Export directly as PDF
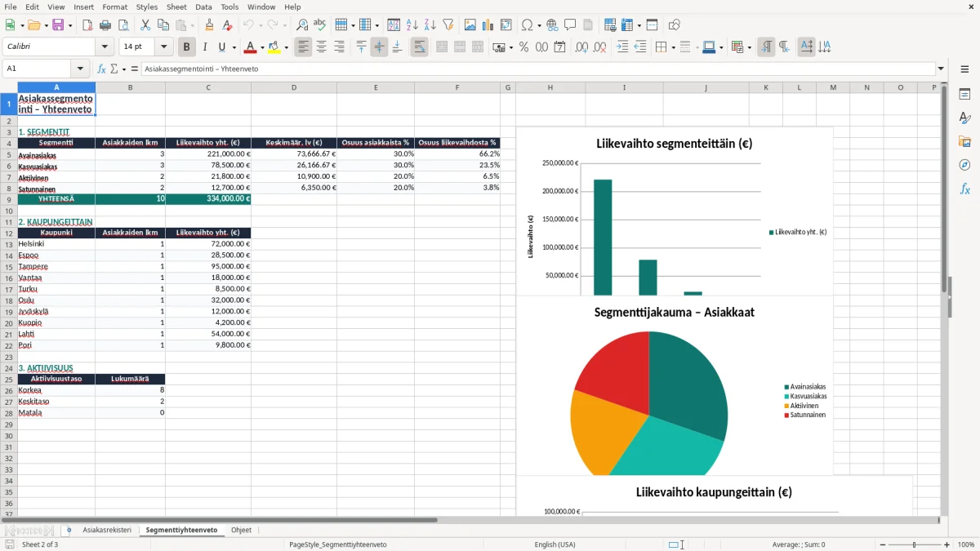 pyautogui.click(x=87, y=25)
